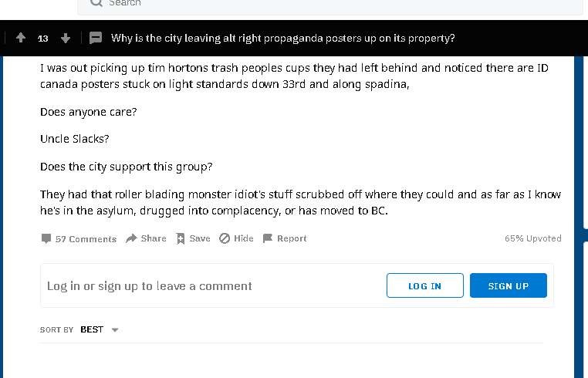The width and height of the screenshot is (588, 378).
Task: Choose the Report option under post
Action: (292, 238)
